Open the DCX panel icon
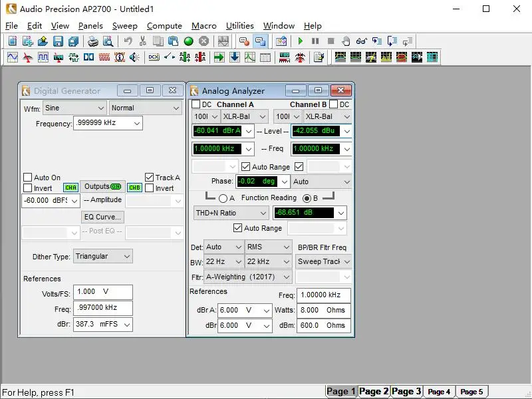The height and width of the screenshot is (399, 532). point(154,57)
